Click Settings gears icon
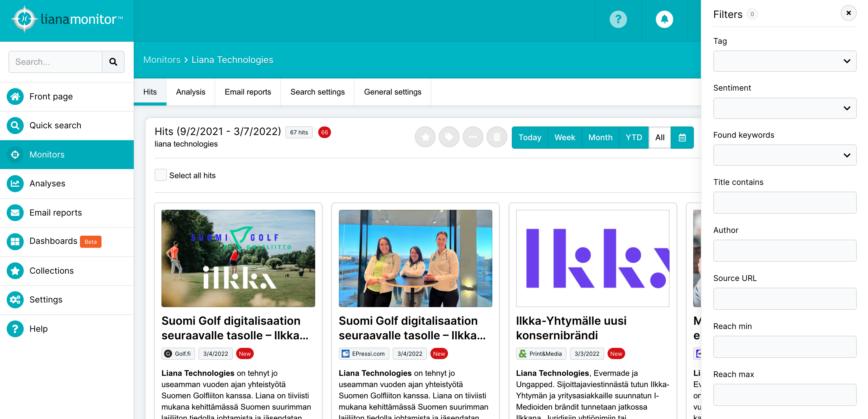This screenshot has width=868, height=419. [x=15, y=300]
